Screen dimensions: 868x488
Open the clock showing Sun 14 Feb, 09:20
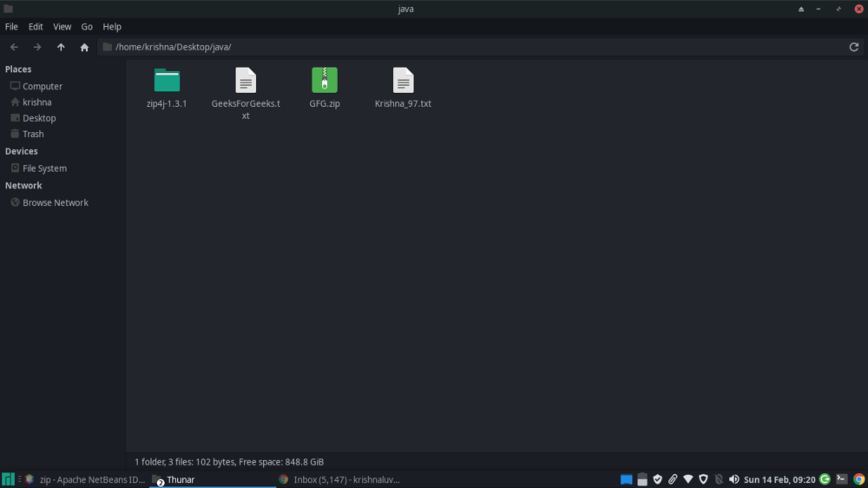[779, 479]
